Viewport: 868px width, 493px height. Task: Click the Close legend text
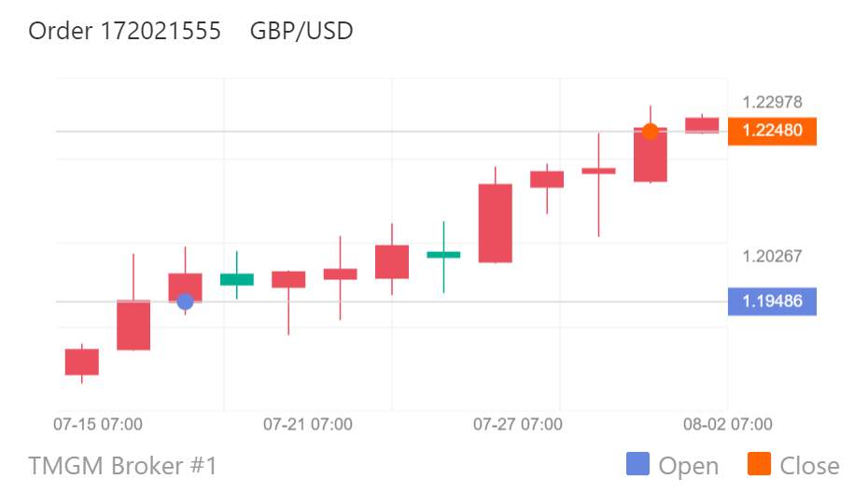(x=809, y=466)
